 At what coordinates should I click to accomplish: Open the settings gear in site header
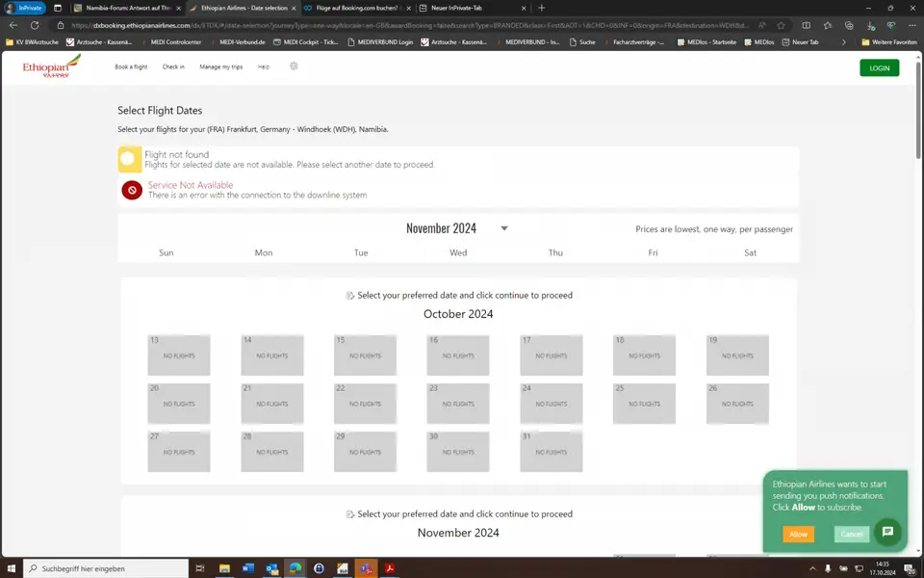tap(294, 66)
